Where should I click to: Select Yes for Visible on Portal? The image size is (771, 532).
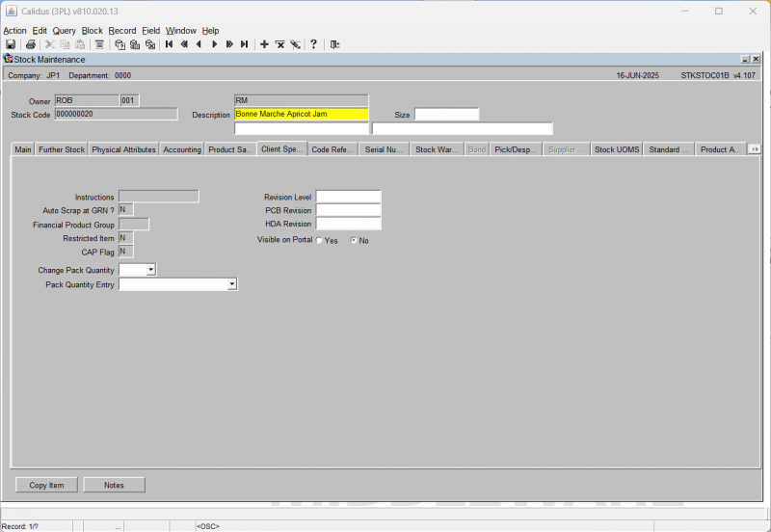tap(319, 240)
